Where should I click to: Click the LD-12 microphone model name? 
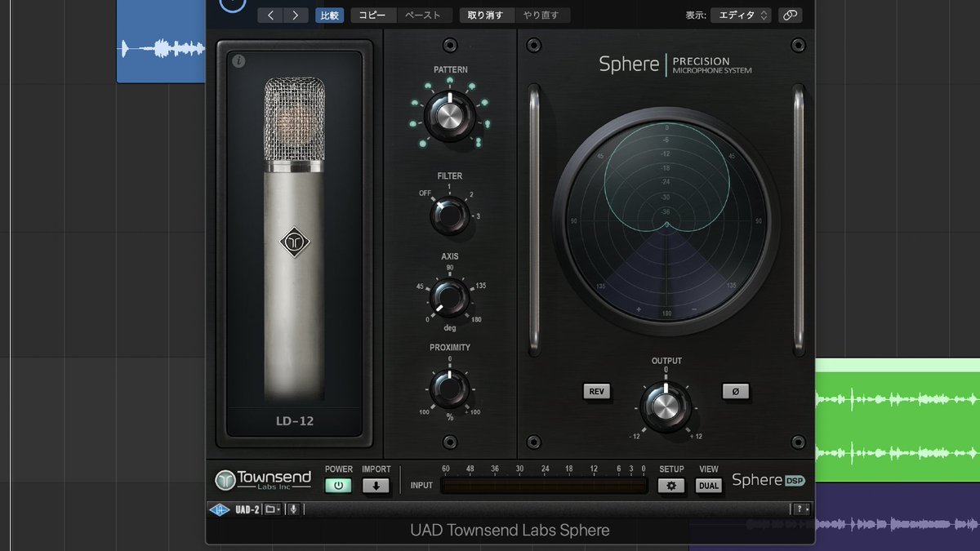click(295, 421)
